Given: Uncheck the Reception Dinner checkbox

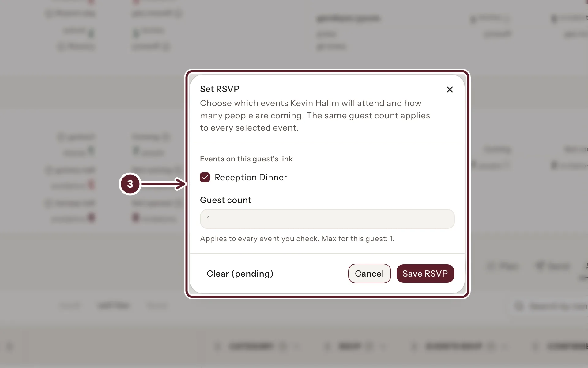Looking at the screenshot, I should click(x=205, y=177).
